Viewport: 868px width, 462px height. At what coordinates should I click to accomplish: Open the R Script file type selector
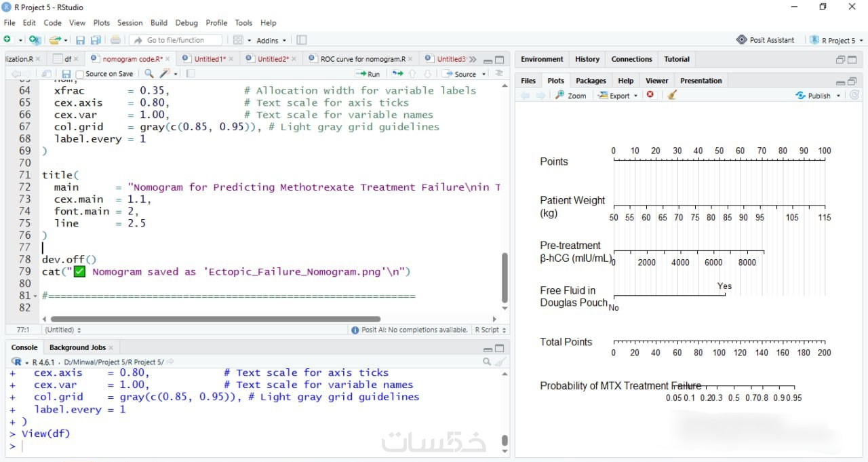pos(491,330)
